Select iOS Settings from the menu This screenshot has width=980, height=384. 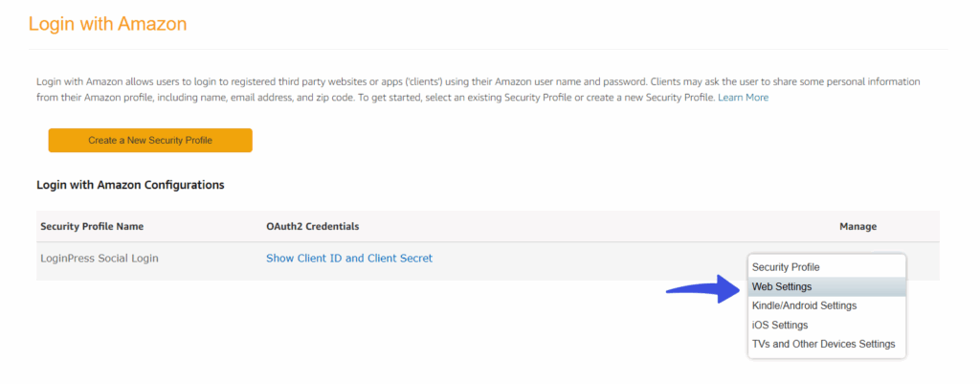pyautogui.click(x=826, y=326)
